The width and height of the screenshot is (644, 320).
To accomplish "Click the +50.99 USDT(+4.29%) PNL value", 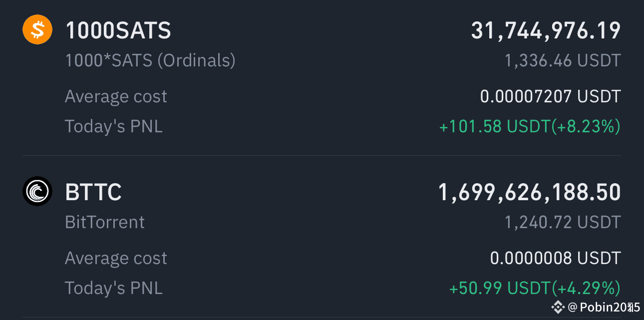I will pyautogui.click(x=535, y=289).
